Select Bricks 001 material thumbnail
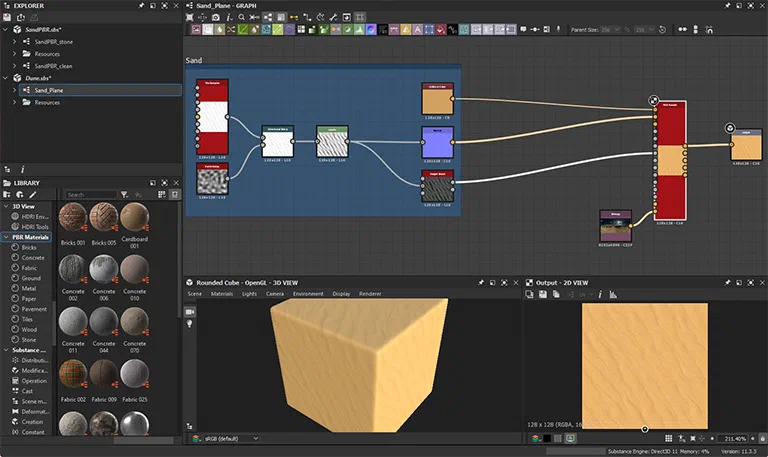 tap(73, 216)
